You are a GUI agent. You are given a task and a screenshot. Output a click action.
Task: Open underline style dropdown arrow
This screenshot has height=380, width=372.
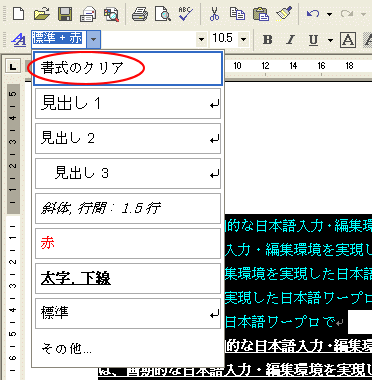pos(330,40)
